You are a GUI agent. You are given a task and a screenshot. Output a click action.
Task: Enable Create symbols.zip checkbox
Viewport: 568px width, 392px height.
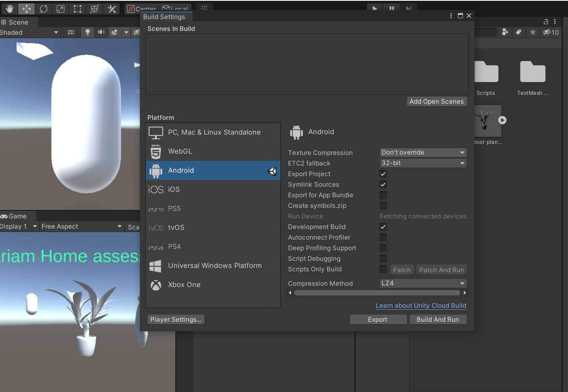click(383, 206)
